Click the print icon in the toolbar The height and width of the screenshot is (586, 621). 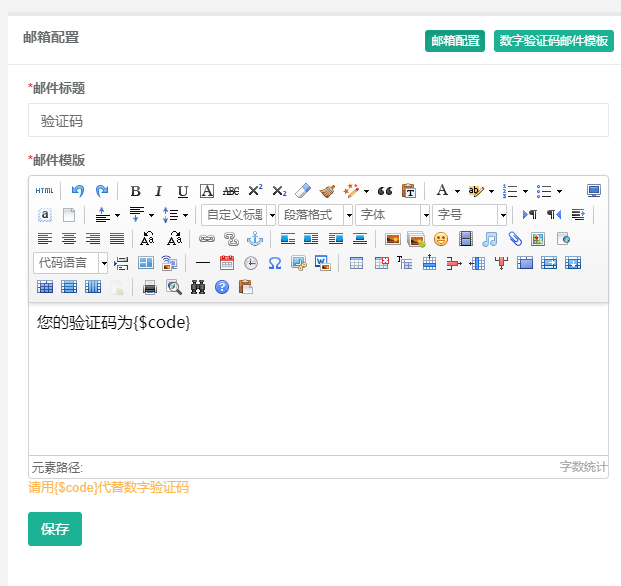tap(150, 287)
